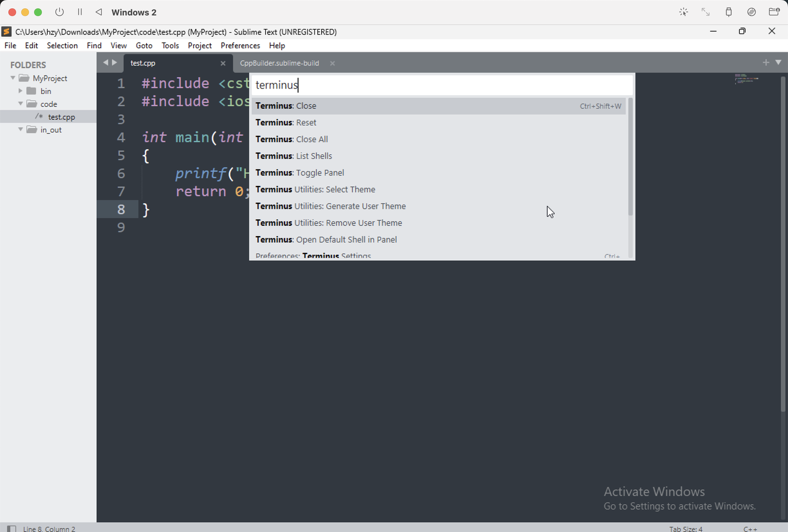Screen dimensions: 788x532
Task: Click the power icon in the VM toolbar
Action: point(60,11)
